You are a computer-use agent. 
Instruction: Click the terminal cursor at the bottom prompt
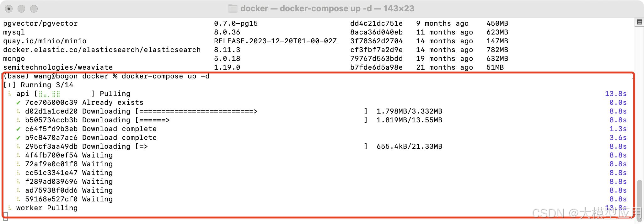click(x=4, y=216)
